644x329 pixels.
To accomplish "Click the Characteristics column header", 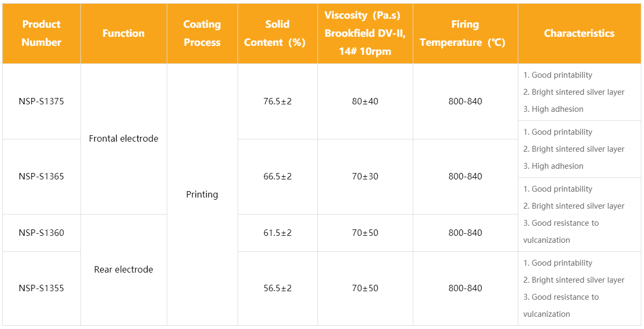I will pos(579,34).
